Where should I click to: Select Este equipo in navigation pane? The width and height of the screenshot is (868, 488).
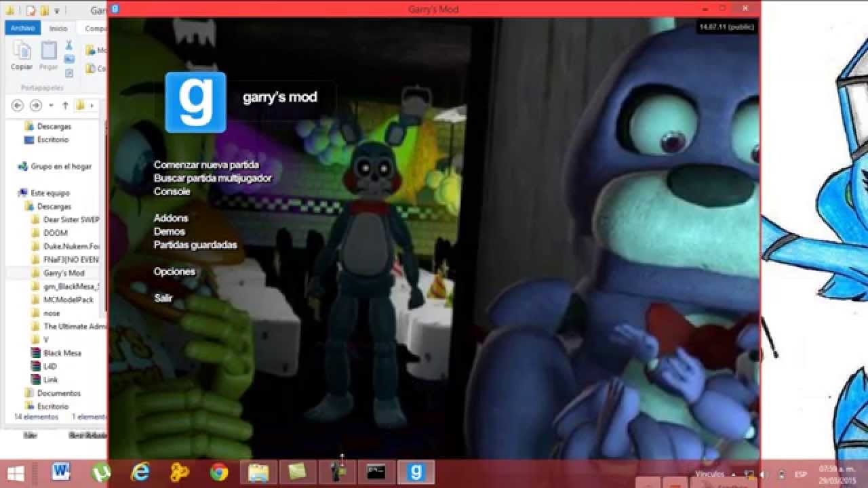coord(44,193)
